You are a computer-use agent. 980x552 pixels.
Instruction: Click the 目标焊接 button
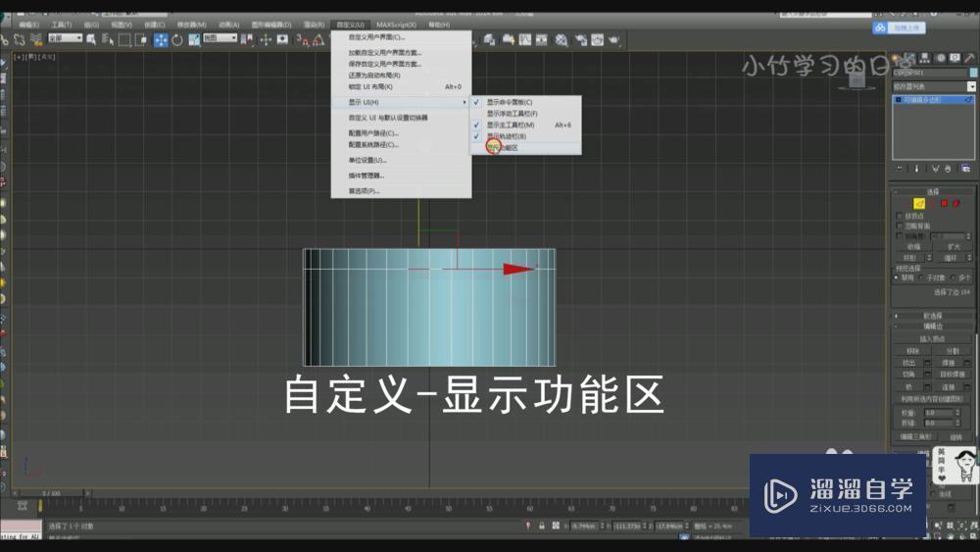(x=952, y=374)
